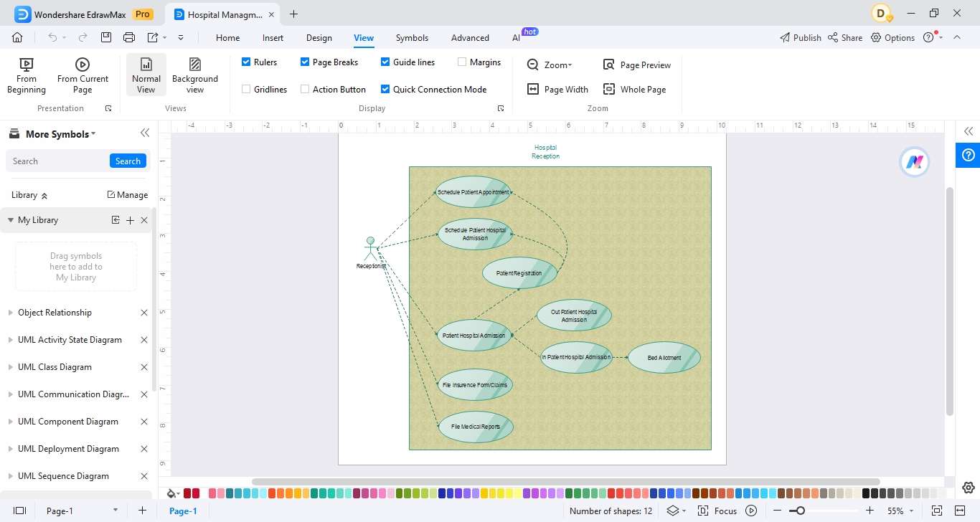Open the help question mark panel
Image resolution: width=980 pixels, height=522 pixels.
click(968, 155)
